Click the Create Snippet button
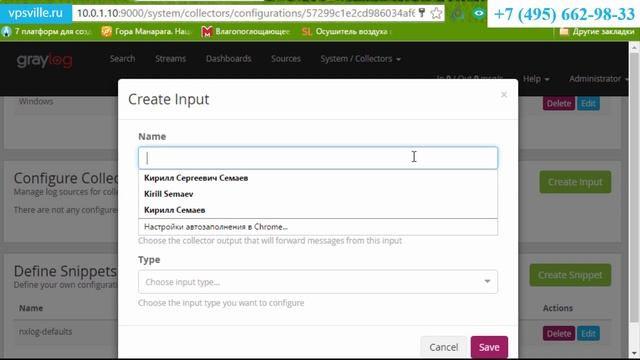Image resolution: width=640 pixels, height=360 pixels. [570, 275]
